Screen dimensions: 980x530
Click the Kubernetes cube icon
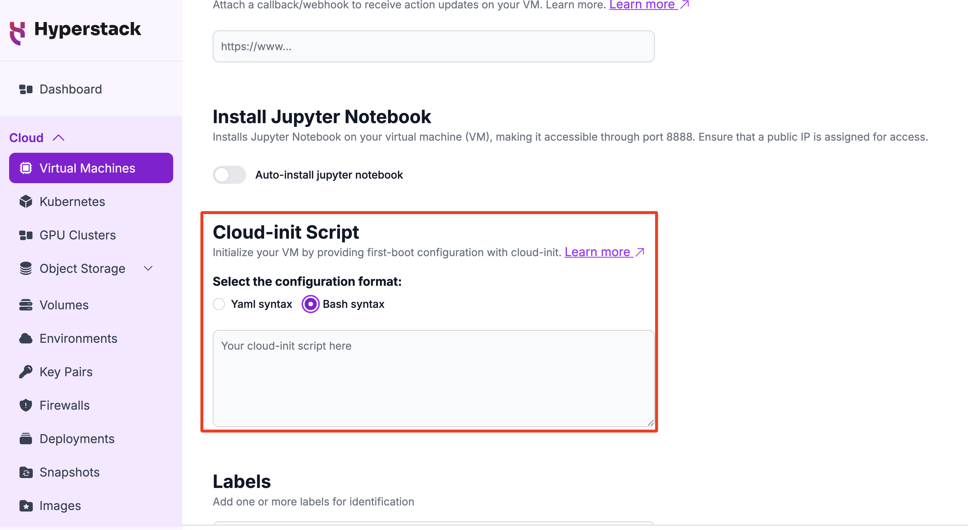[x=26, y=201]
